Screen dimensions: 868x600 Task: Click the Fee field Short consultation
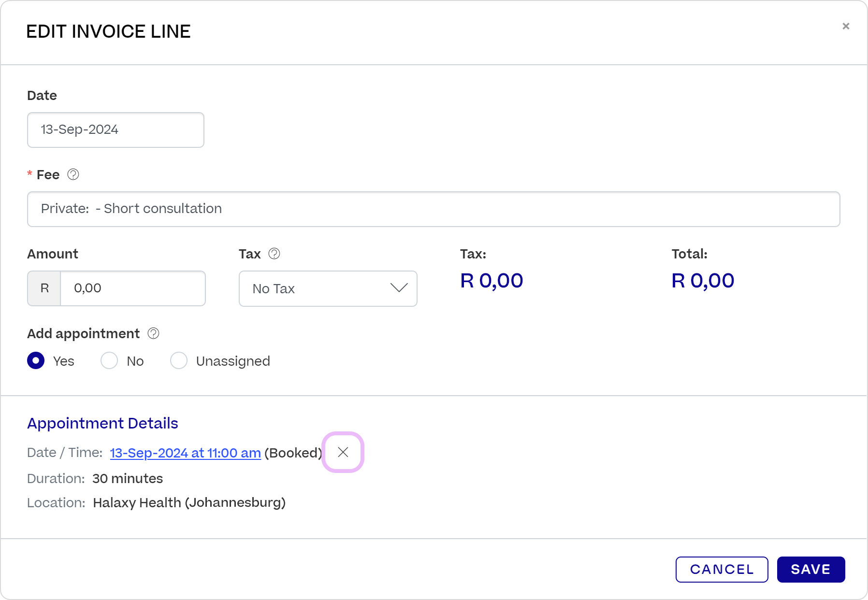(434, 209)
